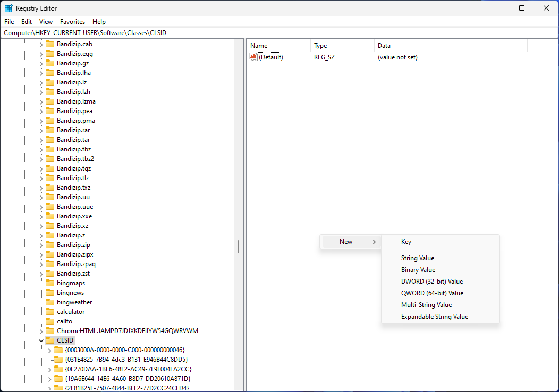This screenshot has height=392, width=559.
Task: Click the Bandizip.tar folder icon
Action: (50, 140)
